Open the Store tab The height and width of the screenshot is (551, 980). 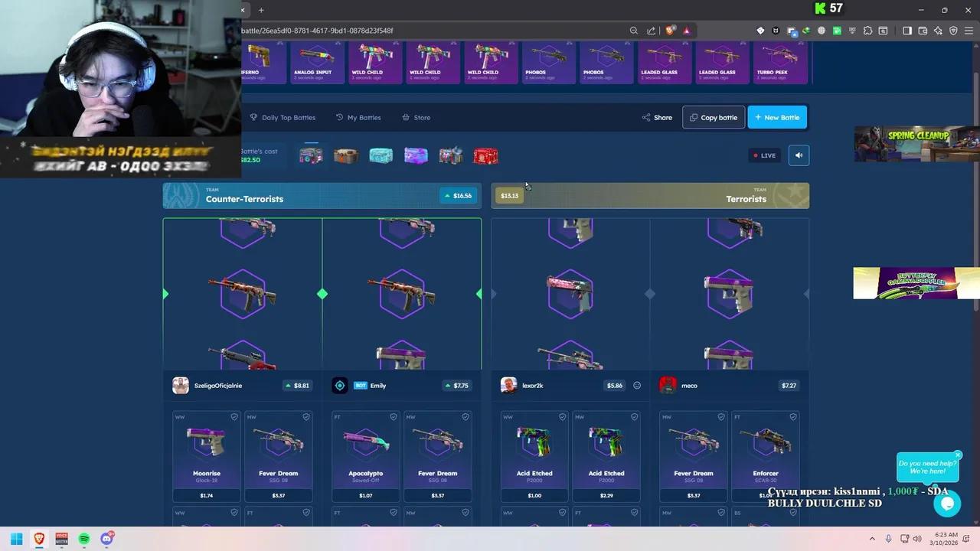pyautogui.click(x=416, y=117)
